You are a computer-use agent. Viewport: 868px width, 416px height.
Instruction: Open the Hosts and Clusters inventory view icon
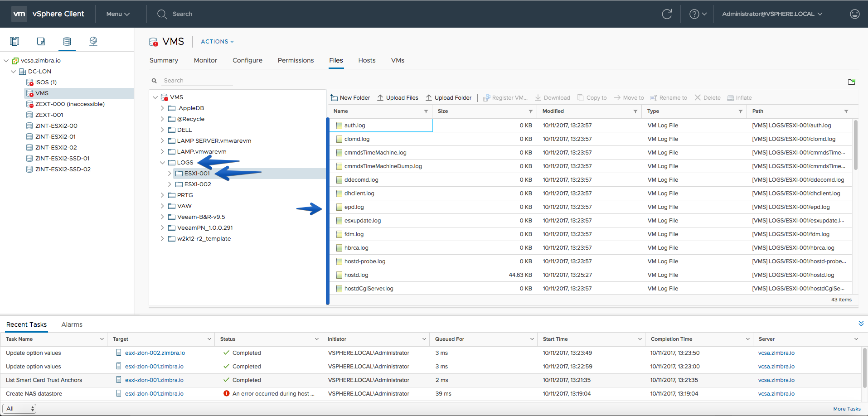tap(15, 42)
